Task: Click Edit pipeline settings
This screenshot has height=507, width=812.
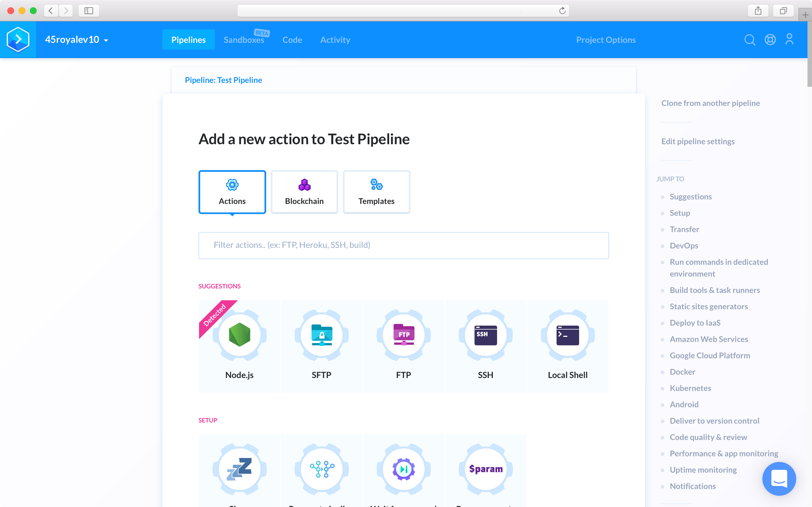Action: pos(698,141)
